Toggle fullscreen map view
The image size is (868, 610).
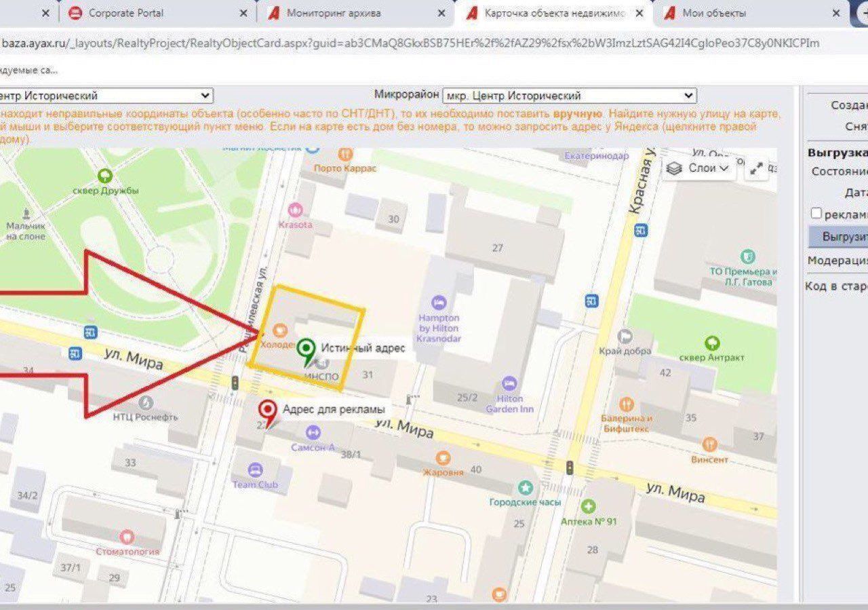pos(757,168)
